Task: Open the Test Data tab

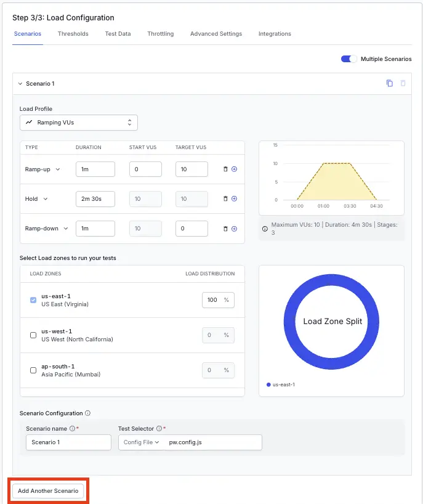Action: tap(118, 34)
